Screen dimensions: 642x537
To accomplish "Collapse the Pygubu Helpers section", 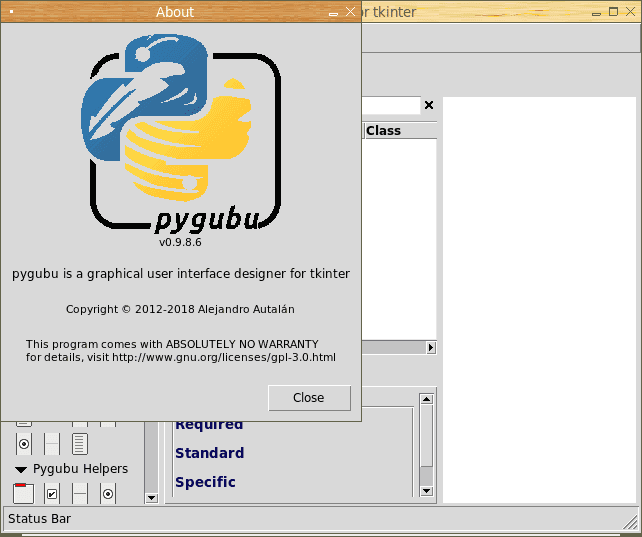I will 21,469.
